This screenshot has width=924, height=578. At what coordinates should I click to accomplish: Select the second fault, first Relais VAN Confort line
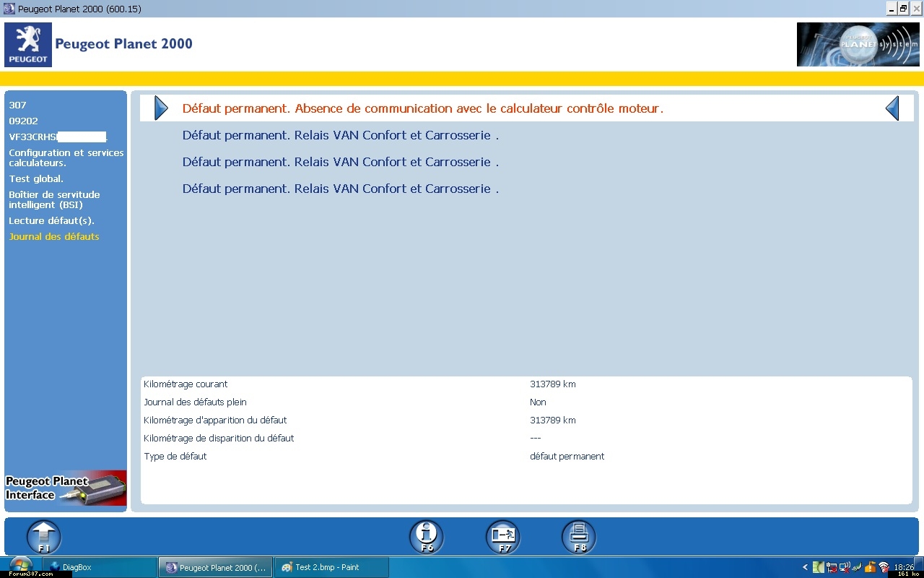click(341, 135)
